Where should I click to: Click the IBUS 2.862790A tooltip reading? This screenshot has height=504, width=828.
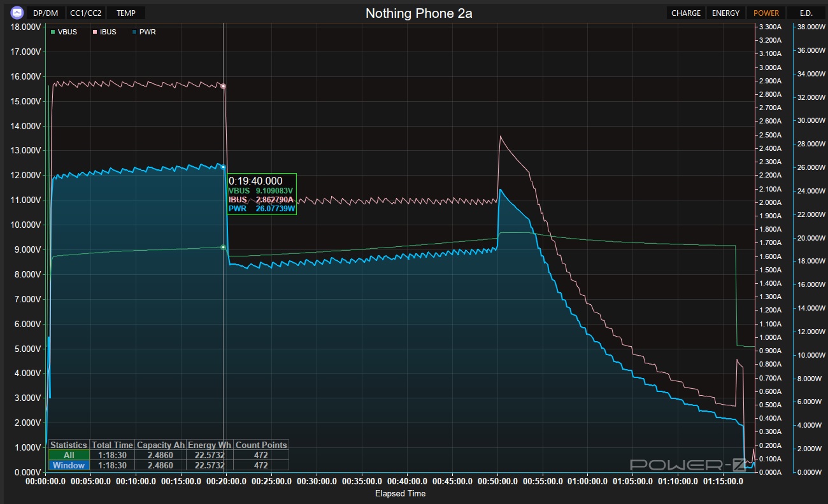pos(261,199)
